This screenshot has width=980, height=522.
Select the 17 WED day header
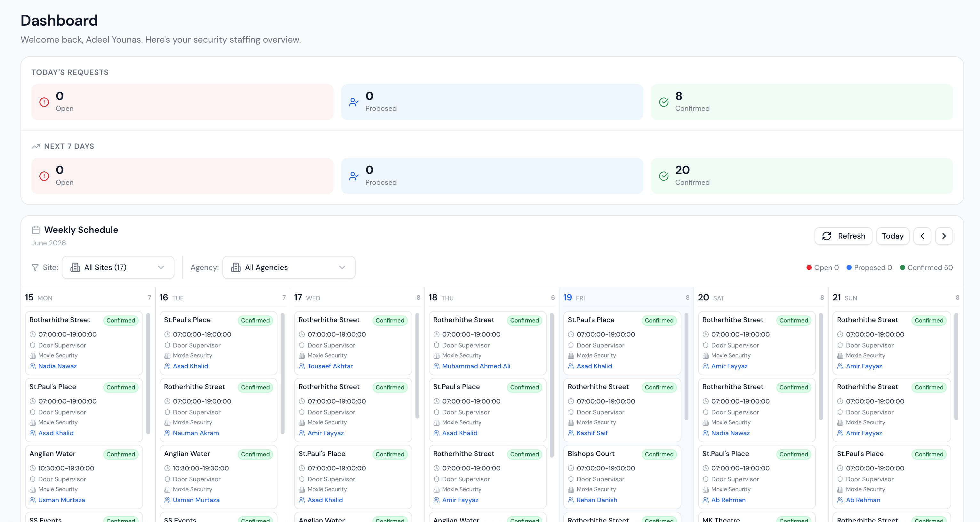pyautogui.click(x=357, y=298)
